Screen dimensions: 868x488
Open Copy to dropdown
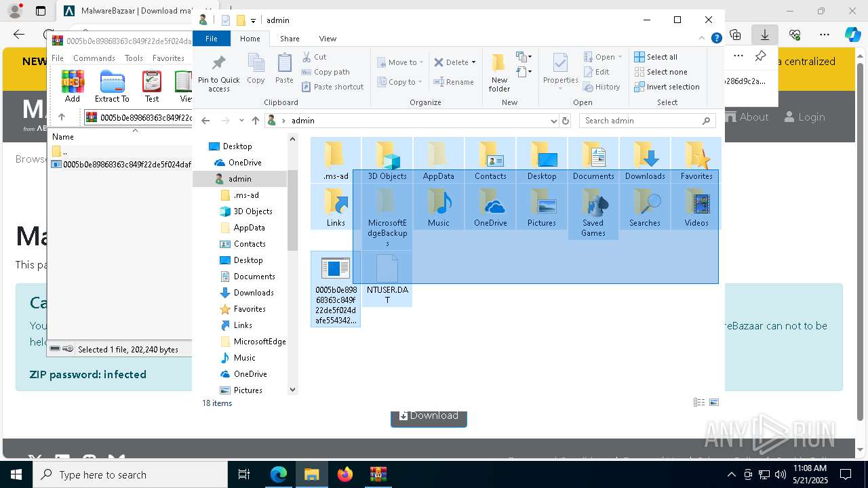click(x=400, y=82)
